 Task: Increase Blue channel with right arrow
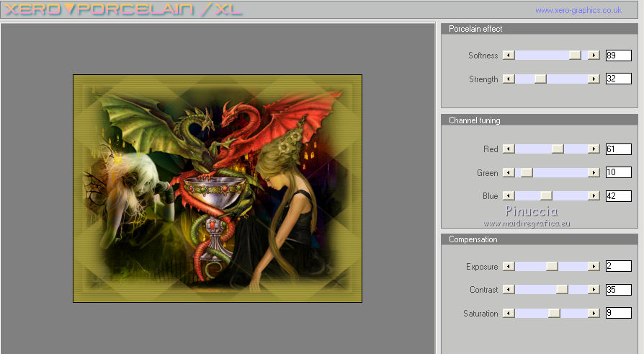(594, 195)
